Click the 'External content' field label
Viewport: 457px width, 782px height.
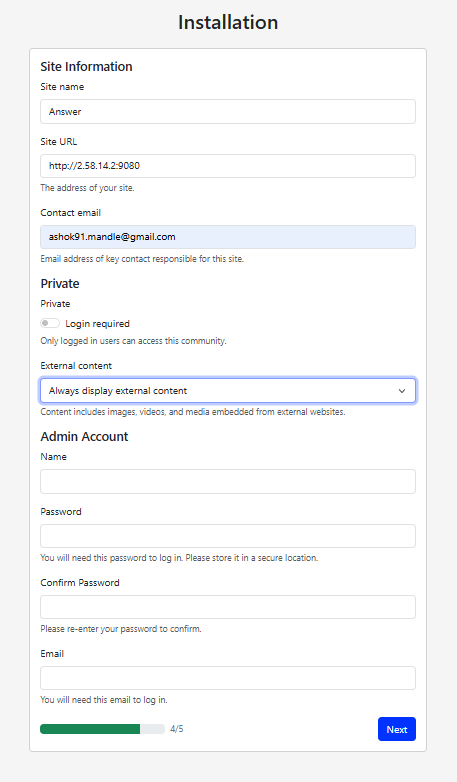[76, 366]
